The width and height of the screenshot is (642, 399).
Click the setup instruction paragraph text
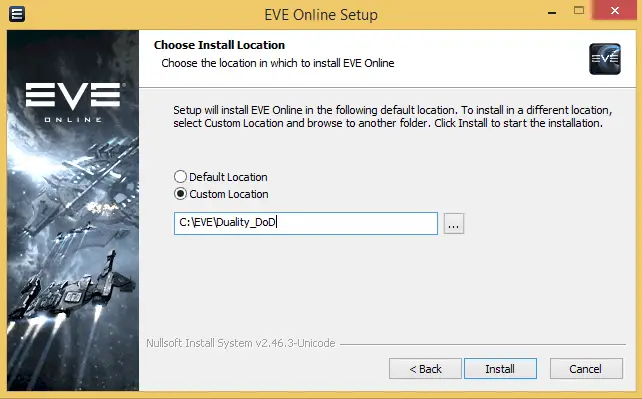[x=393, y=117]
